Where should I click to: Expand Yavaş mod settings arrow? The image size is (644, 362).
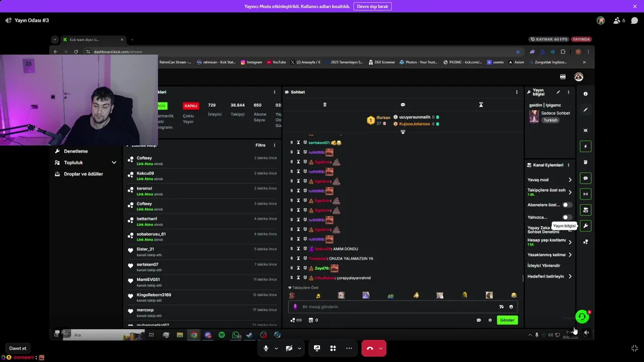[x=570, y=180]
